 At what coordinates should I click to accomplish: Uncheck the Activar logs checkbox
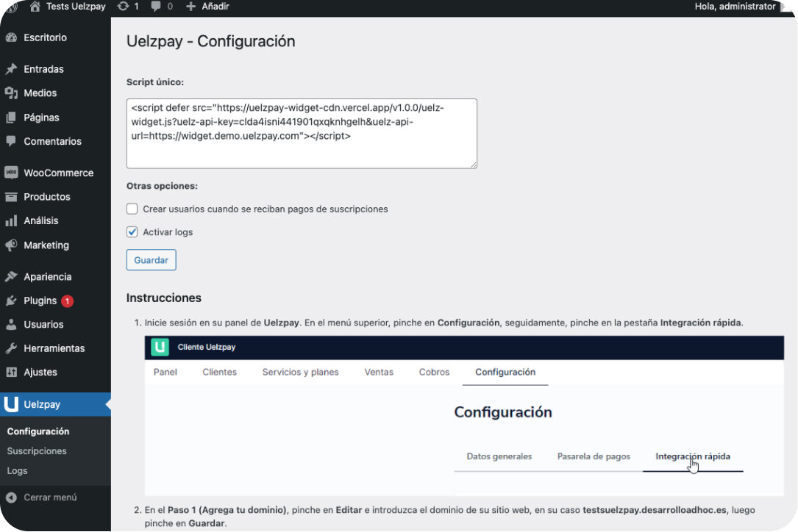coord(132,232)
